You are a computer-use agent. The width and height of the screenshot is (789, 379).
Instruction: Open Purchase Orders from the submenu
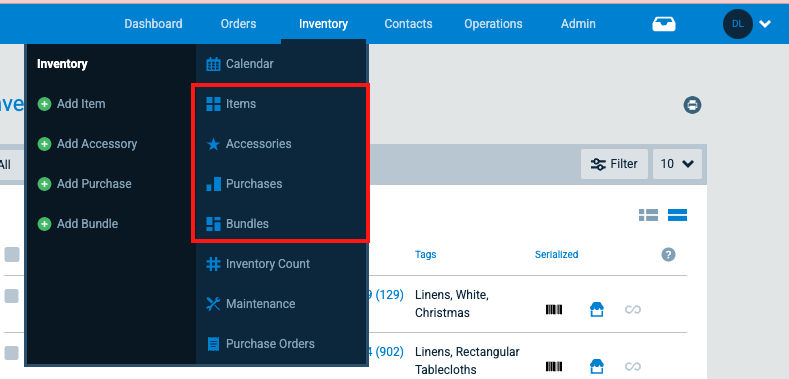click(x=270, y=344)
